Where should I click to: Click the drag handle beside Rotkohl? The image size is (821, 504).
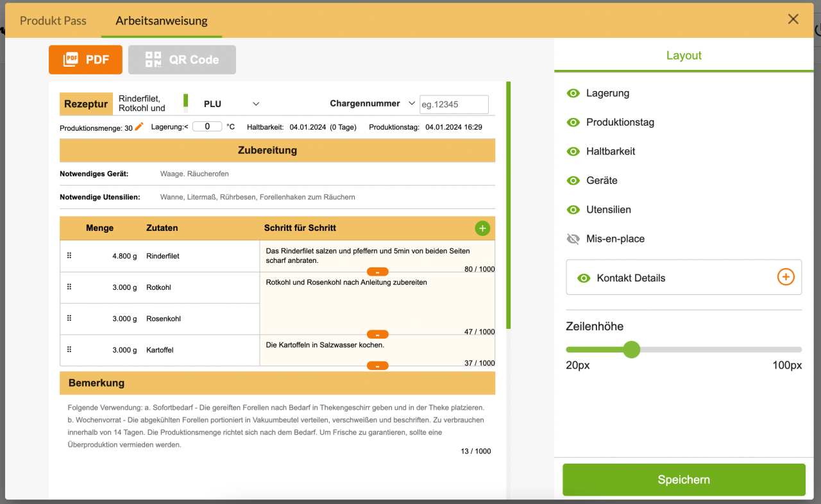point(69,286)
